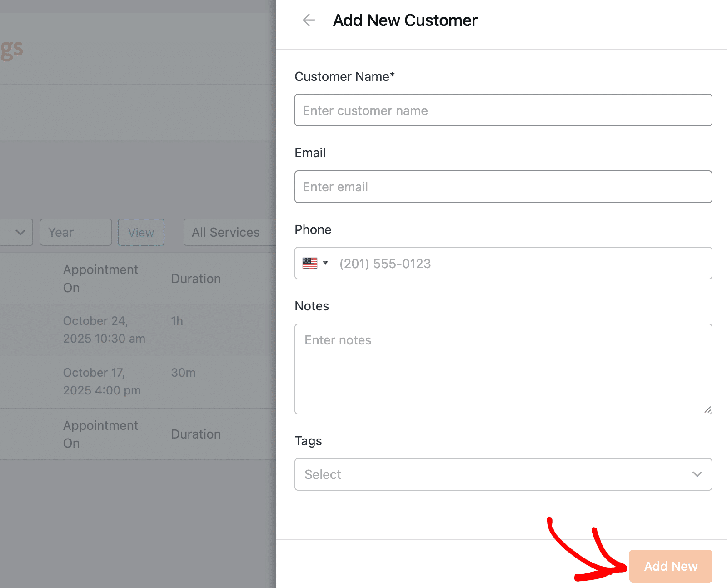This screenshot has width=727, height=588.
Task: Click the Year filter input box
Action: click(75, 232)
